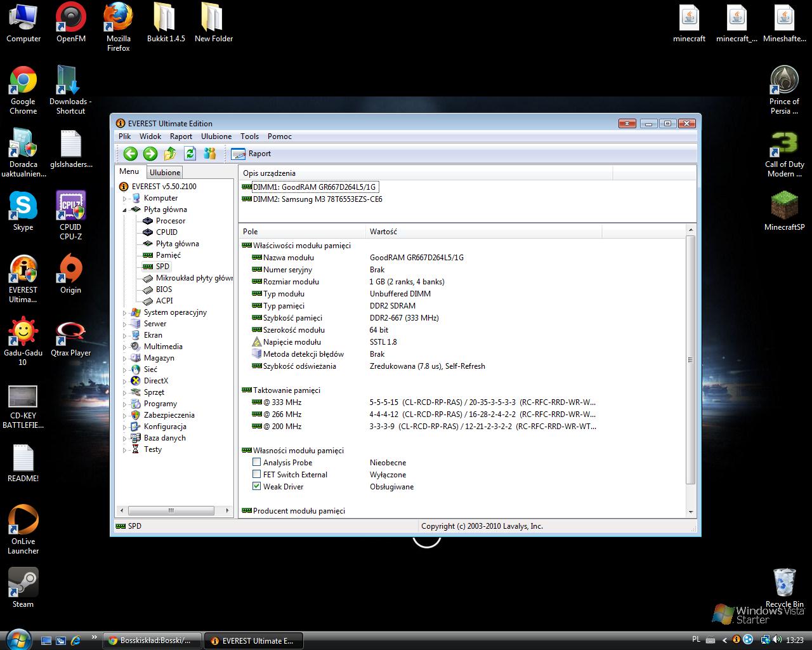Expand the Ekran tree node
Viewport: 812px width, 650px height.
[x=125, y=335]
